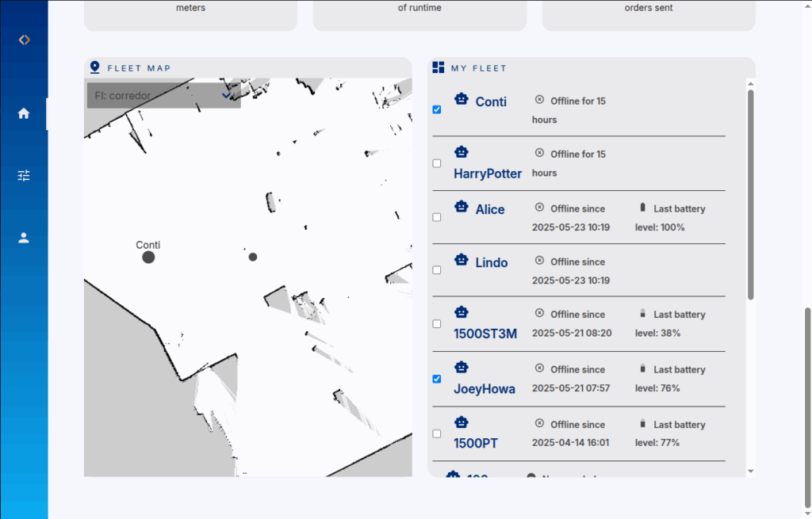This screenshot has height=519, width=812.
Task: Click the 'Last battery level: 77%' text
Action: point(670,433)
